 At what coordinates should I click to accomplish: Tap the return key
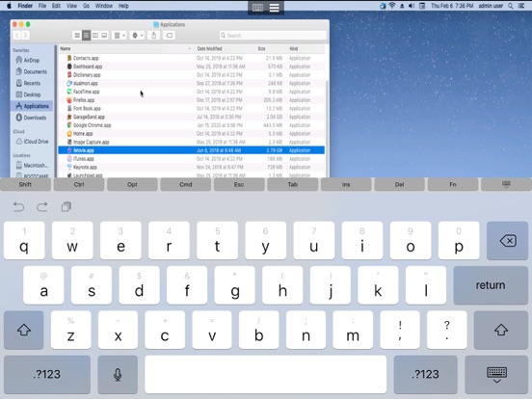(x=491, y=285)
